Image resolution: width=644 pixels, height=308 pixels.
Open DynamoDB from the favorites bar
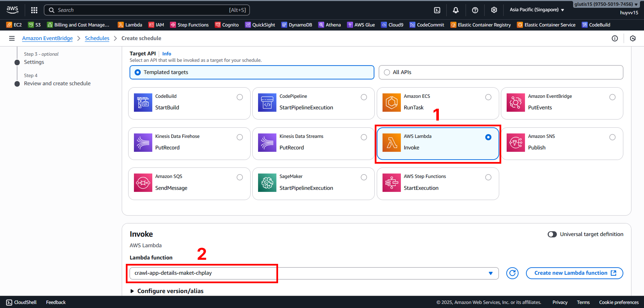click(x=297, y=25)
